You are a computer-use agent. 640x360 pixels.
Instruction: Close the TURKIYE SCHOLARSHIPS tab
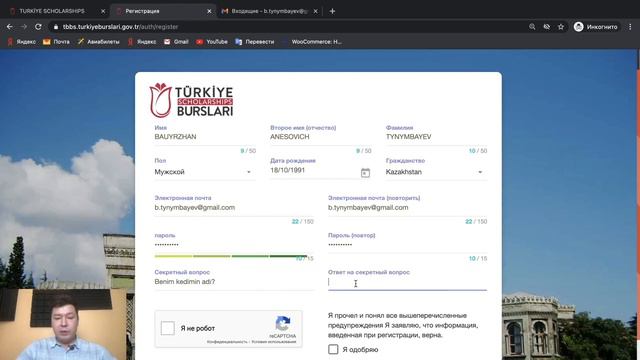(103, 11)
